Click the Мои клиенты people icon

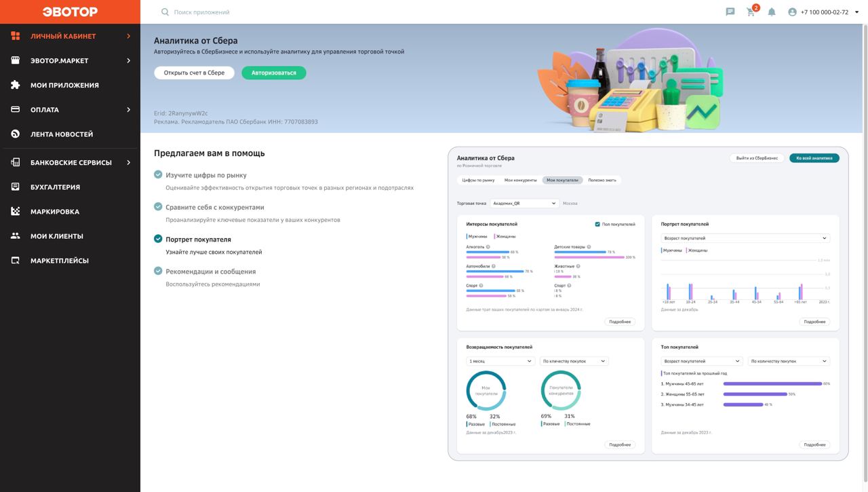pyautogui.click(x=16, y=235)
